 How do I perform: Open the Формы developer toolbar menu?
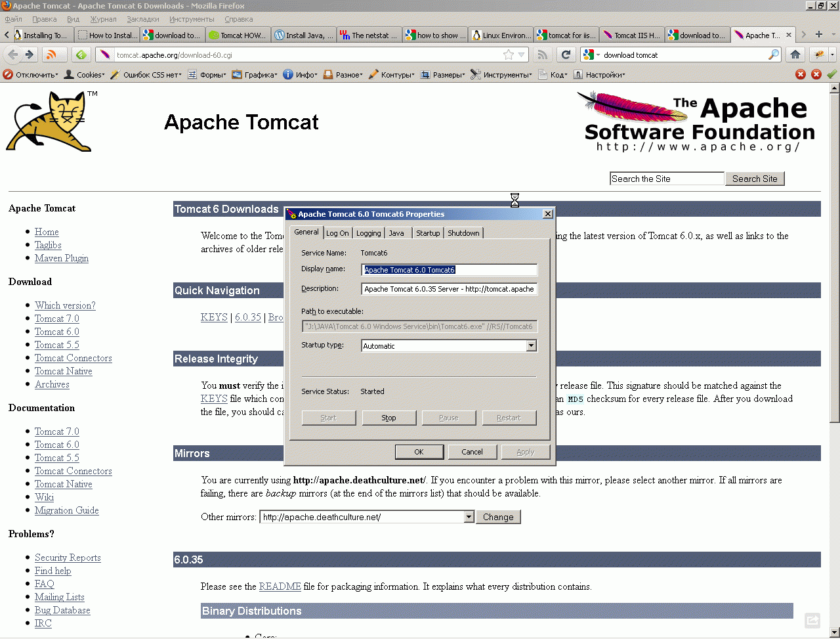click(x=207, y=74)
